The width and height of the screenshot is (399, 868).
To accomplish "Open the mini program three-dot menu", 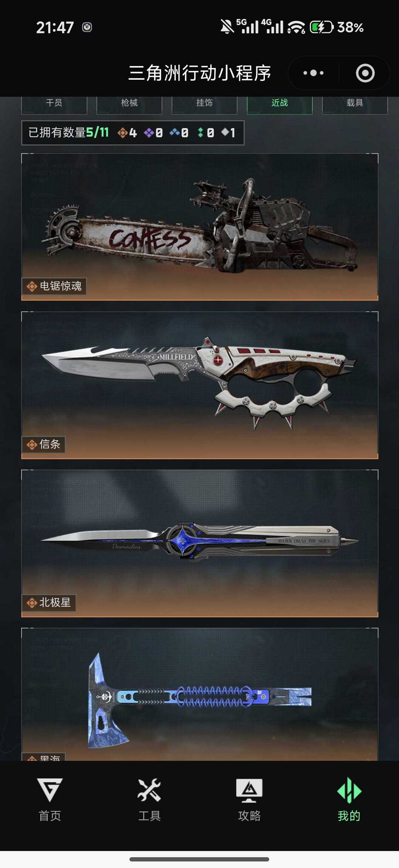I will point(313,73).
